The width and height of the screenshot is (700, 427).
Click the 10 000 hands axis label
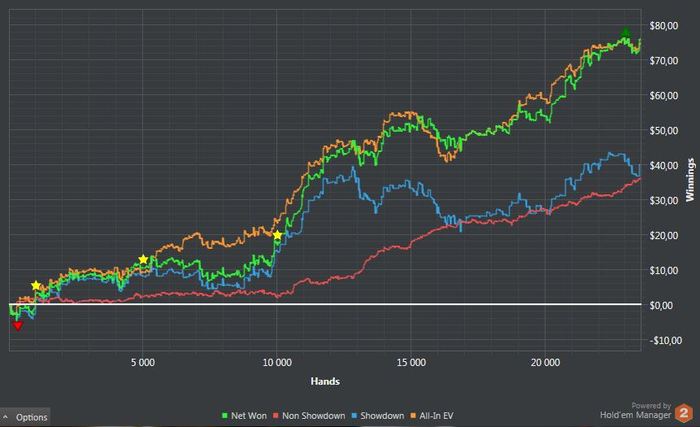(277, 363)
